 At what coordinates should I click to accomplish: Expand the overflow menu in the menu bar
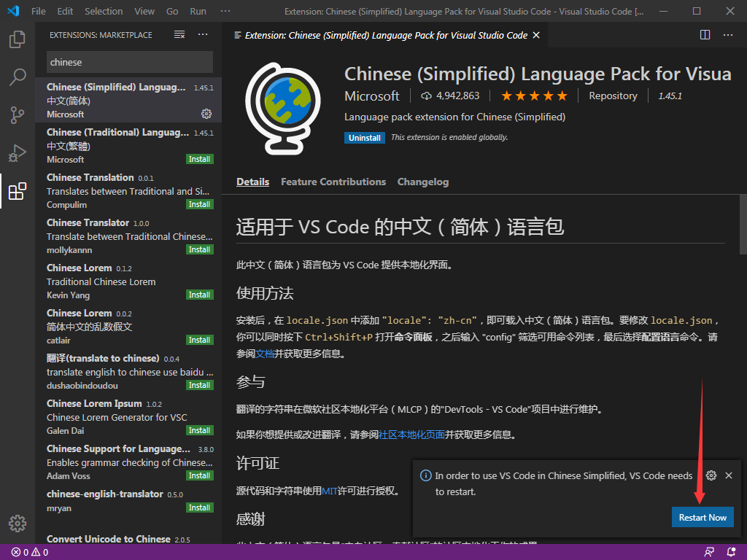(x=225, y=11)
